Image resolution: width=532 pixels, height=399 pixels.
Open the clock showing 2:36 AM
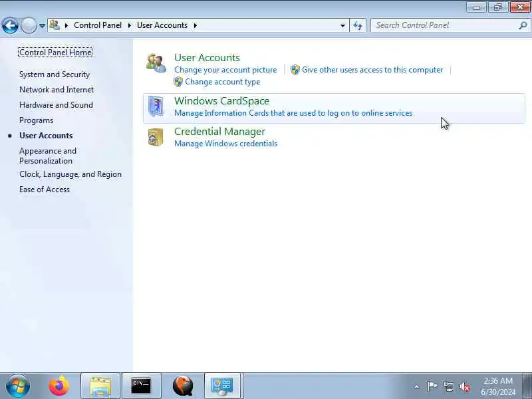pos(498,386)
